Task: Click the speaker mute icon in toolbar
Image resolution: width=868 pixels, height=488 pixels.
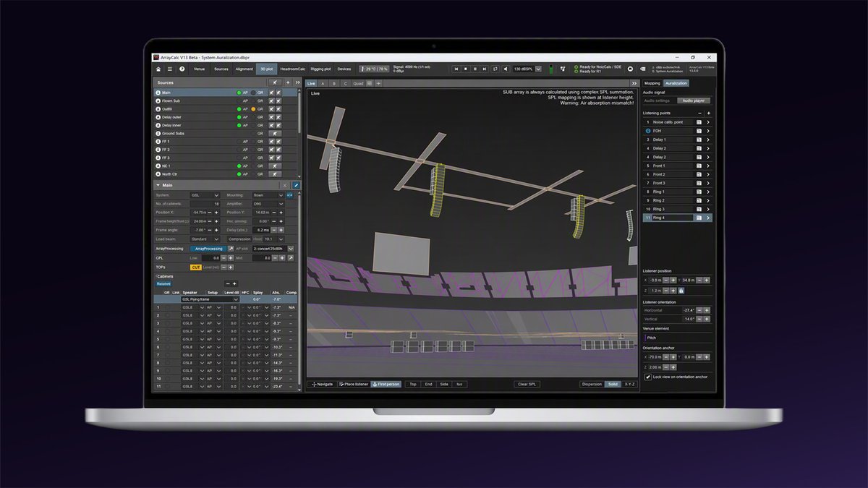Action: point(506,69)
